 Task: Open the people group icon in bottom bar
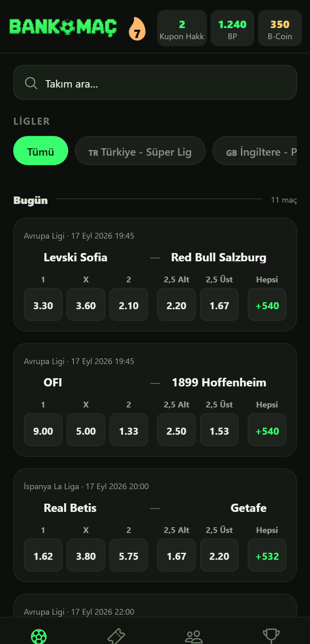[x=194, y=637]
